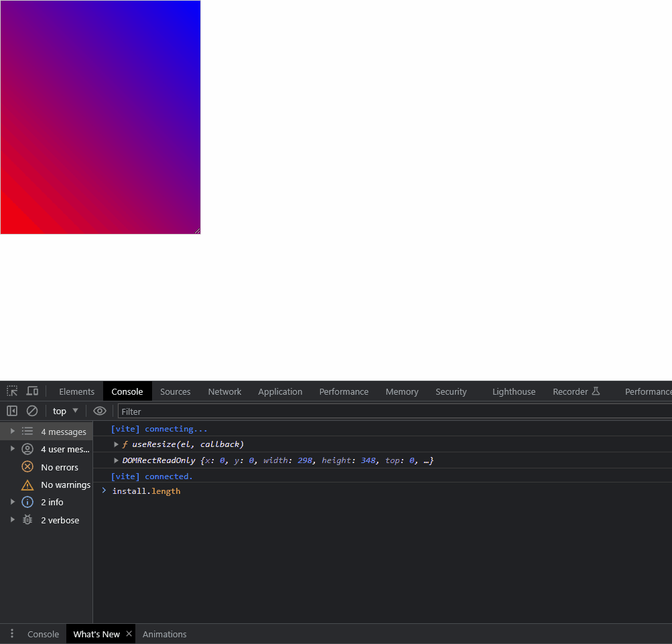Screen dimensions: 672x644
Task: Click the No warnings triangle icon
Action: [27, 485]
